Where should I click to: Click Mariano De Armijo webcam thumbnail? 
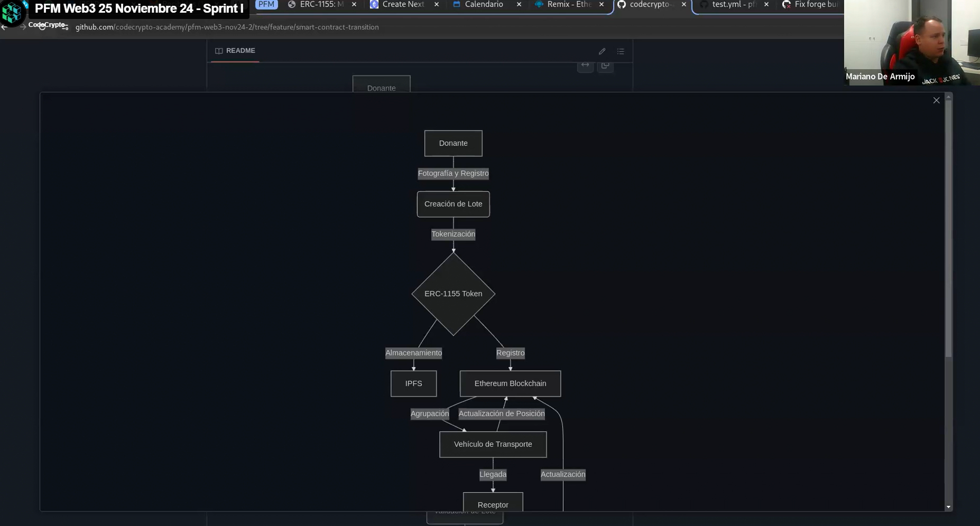(912, 42)
